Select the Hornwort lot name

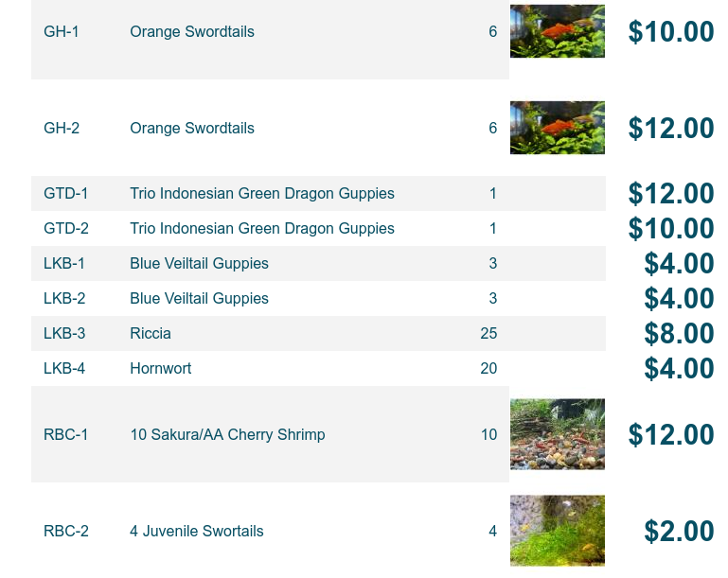tap(161, 368)
